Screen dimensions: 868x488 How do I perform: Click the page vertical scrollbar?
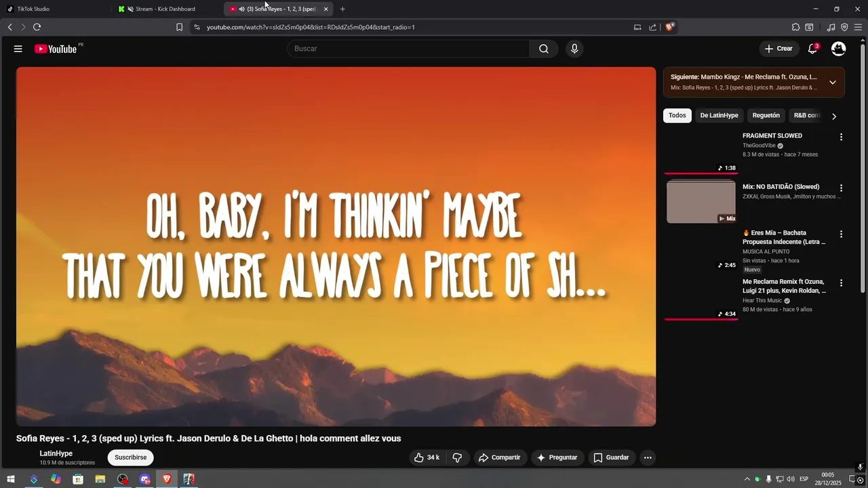[x=863, y=169]
